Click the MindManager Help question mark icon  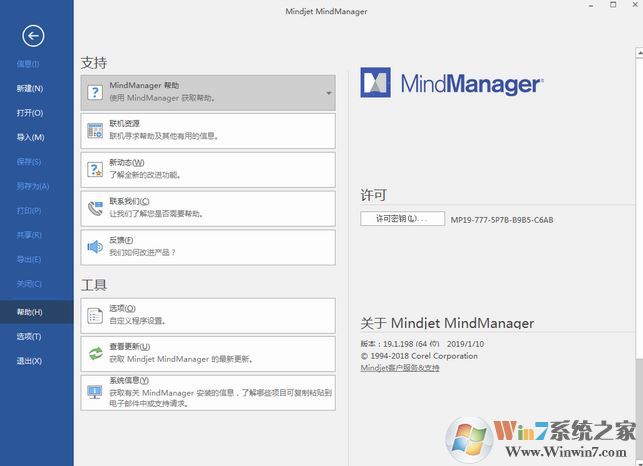[95, 92]
